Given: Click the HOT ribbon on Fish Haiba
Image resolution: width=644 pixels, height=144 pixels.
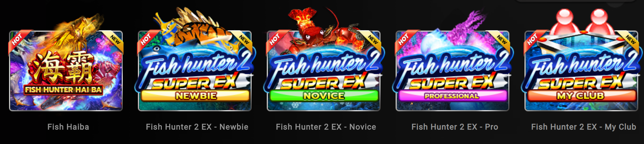Looking at the screenshot, I should [x=18, y=39].
